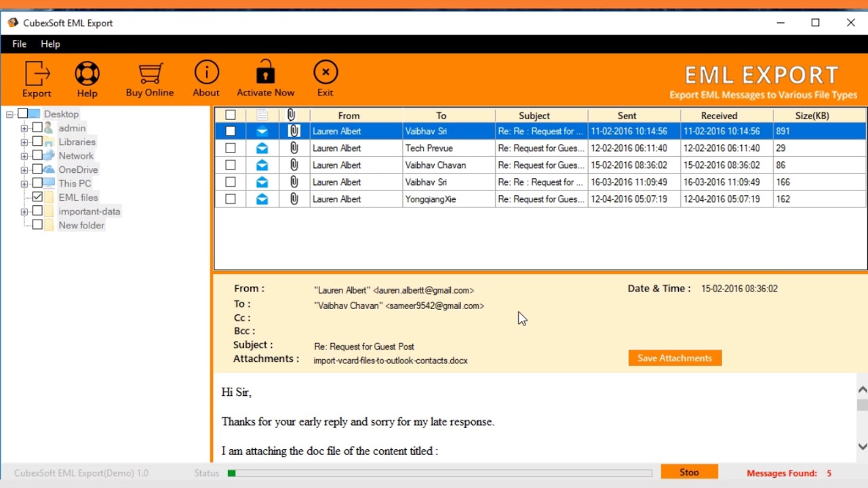The image size is (868, 488).
Task: Expand the OneDrive tree node
Action: click(x=24, y=169)
